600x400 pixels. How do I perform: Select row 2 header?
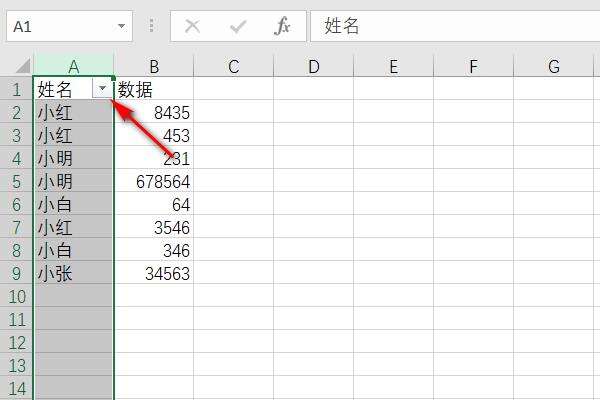[16, 112]
